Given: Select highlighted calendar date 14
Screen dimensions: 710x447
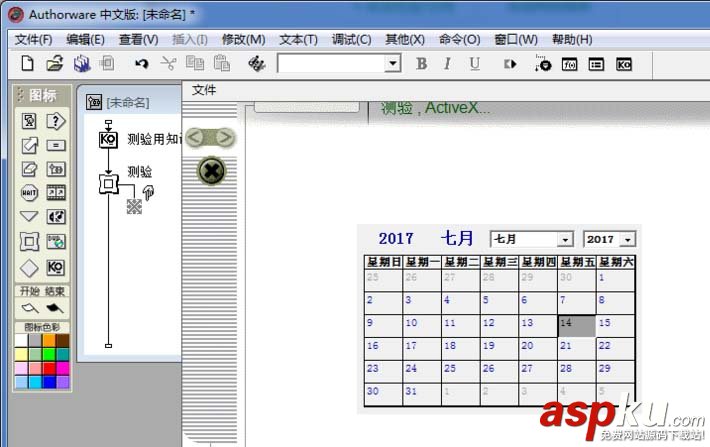Looking at the screenshot, I should 576,326.
